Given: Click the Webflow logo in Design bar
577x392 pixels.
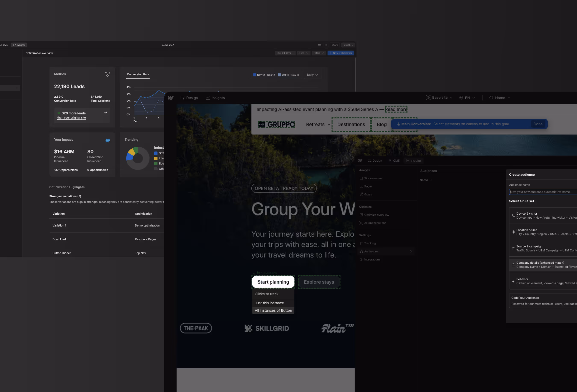Looking at the screenshot, I should tap(171, 98).
